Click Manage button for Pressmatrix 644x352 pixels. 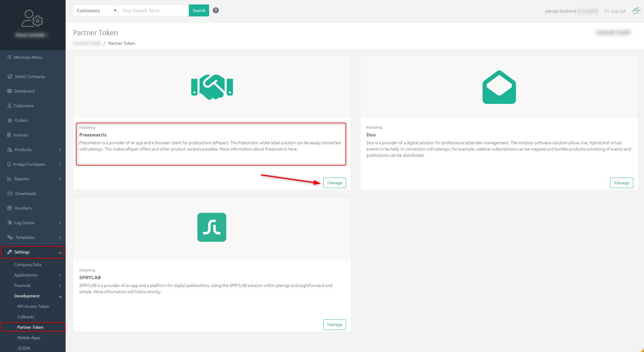pyautogui.click(x=335, y=183)
